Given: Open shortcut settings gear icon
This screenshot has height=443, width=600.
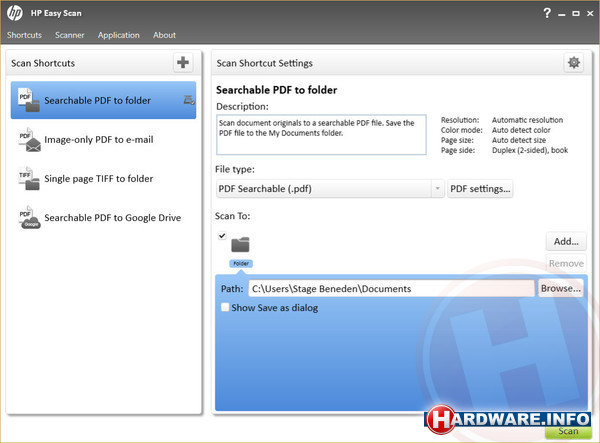Looking at the screenshot, I should click(x=574, y=62).
